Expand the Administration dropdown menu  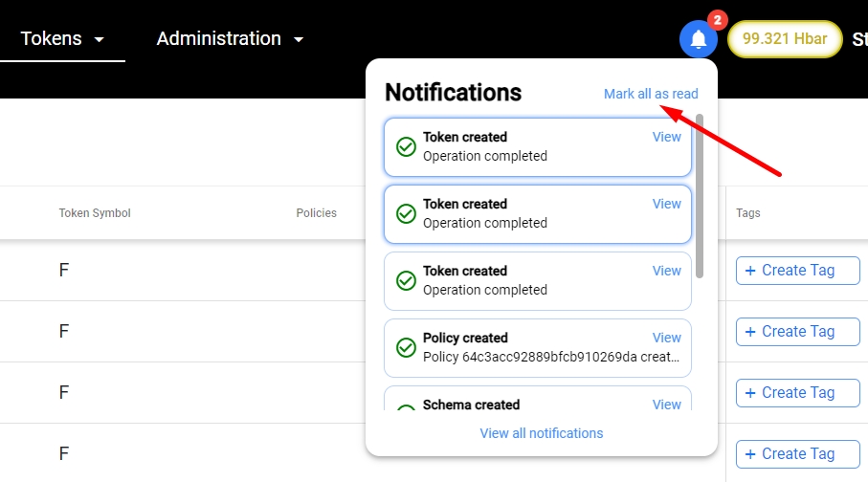tap(230, 39)
